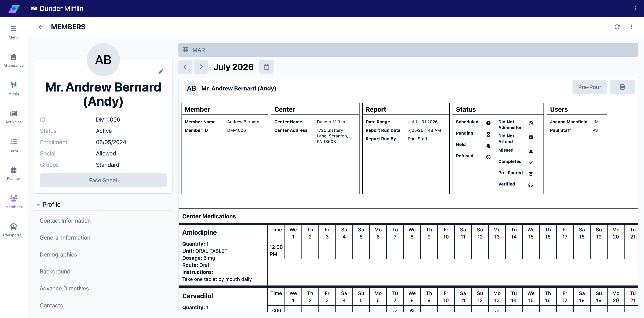Click the Face Sheet button
Image resolution: width=644 pixels, height=318 pixels.
click(x=103, y=180)
